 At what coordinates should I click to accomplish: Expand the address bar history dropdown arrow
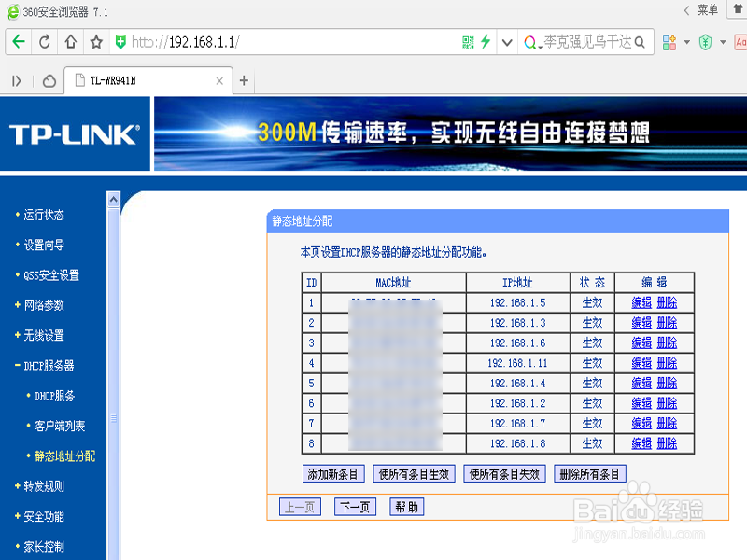(507, 42)
